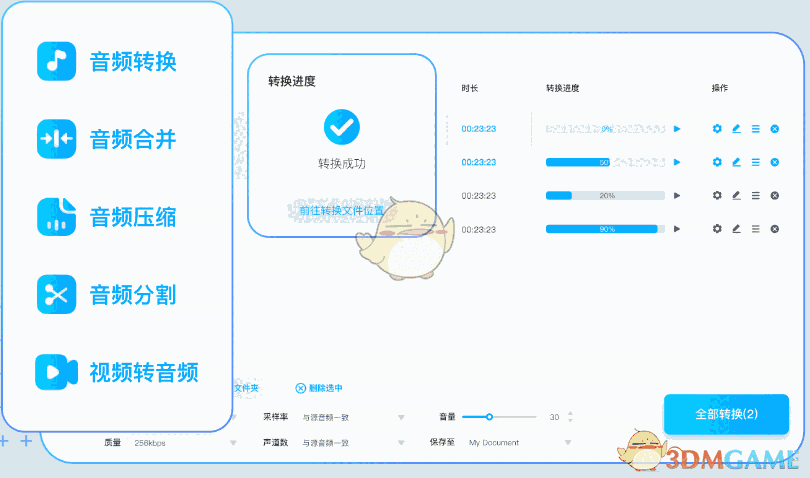Open the list icon in the 20% row
This screenshot has height=478, width=810.
point(756,195)
